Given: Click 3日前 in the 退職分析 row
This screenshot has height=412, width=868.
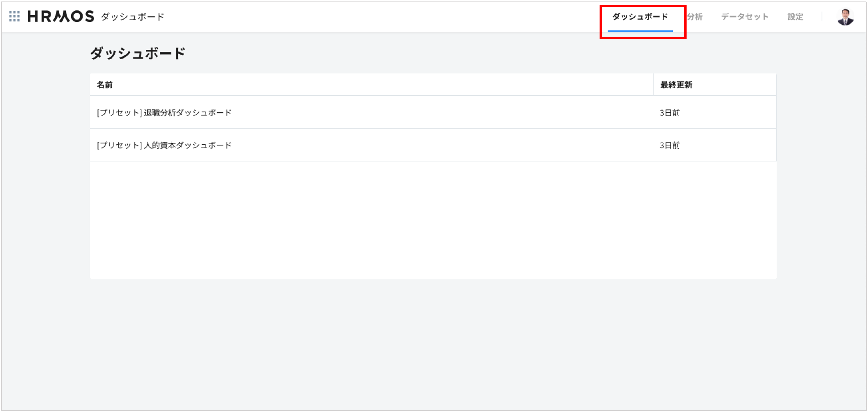Looking at the screenshot, I should [670, 112].
